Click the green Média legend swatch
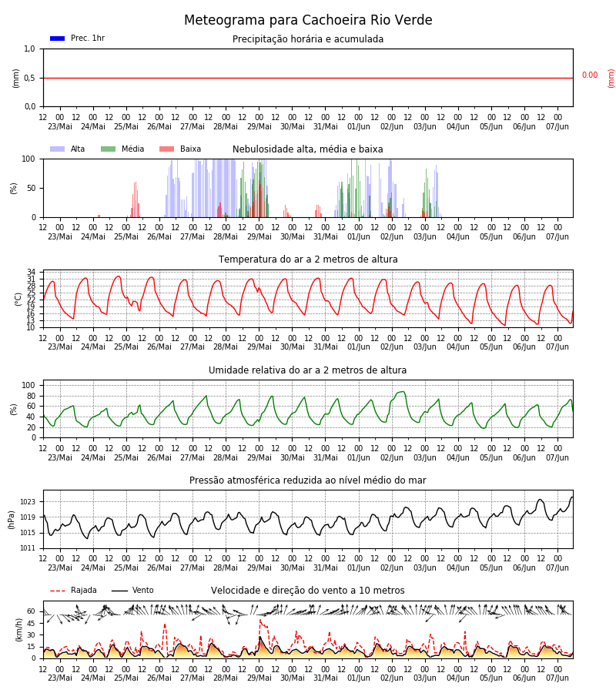 coord(109,149)
